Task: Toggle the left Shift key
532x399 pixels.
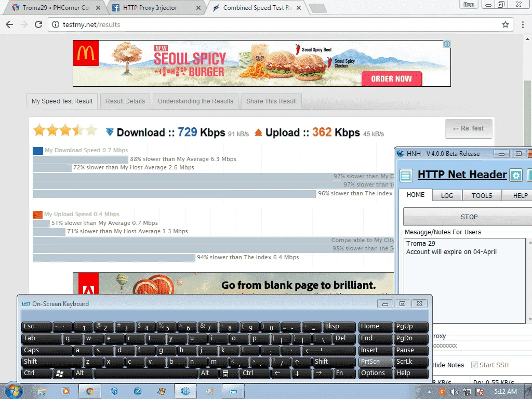Action: coord(52,362)
